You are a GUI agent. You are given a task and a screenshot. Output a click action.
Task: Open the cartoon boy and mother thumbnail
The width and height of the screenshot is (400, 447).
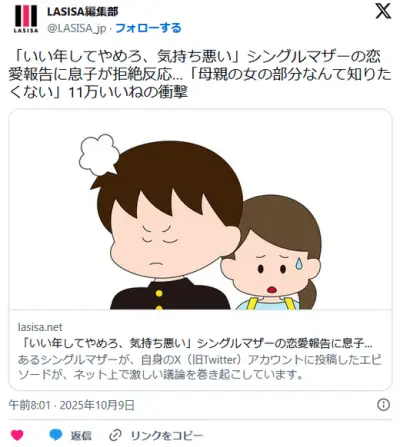(x=200, y=209)
